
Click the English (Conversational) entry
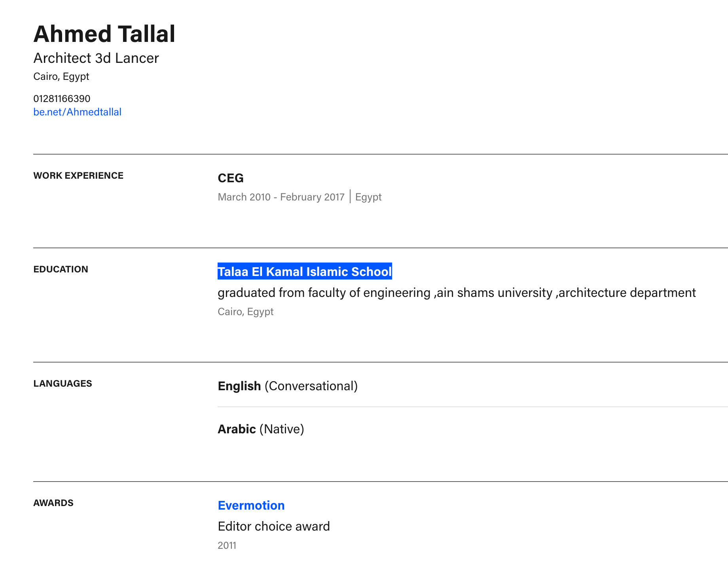(288, 386)
